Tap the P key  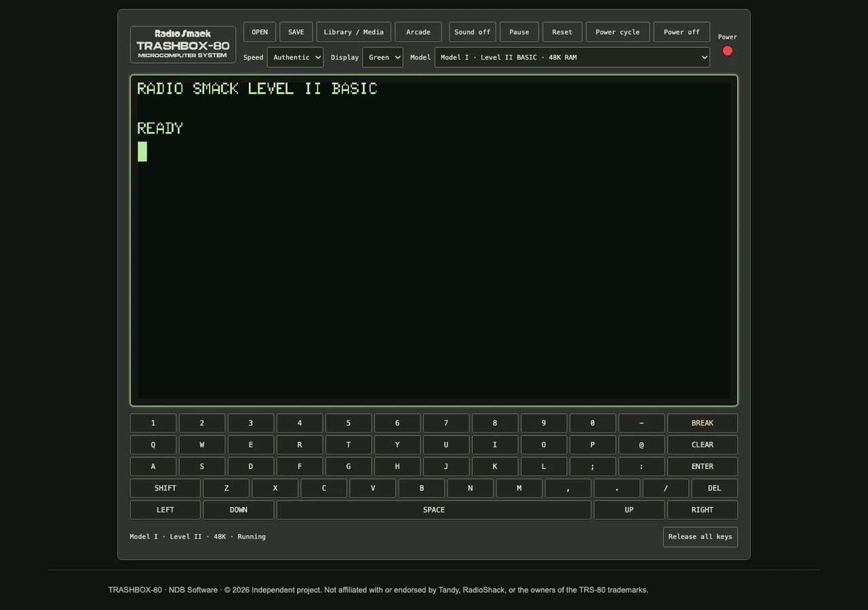click(x=593, y=445)
